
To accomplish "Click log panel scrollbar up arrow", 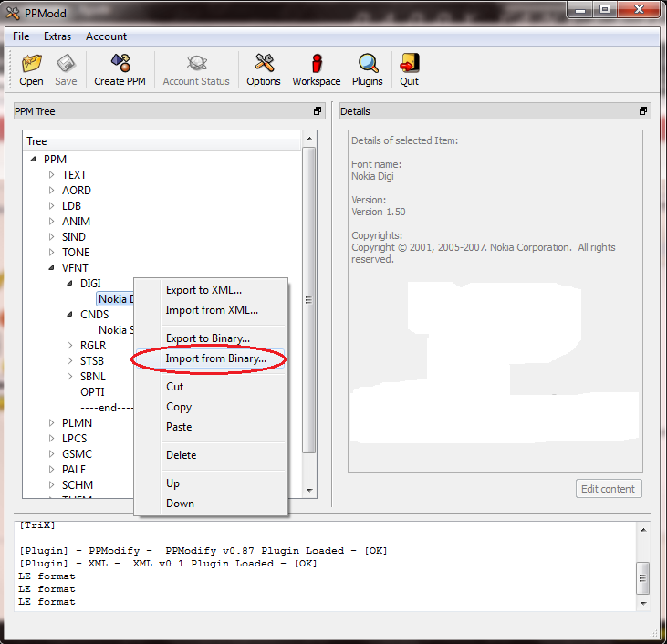I will [x=643, y=530].
